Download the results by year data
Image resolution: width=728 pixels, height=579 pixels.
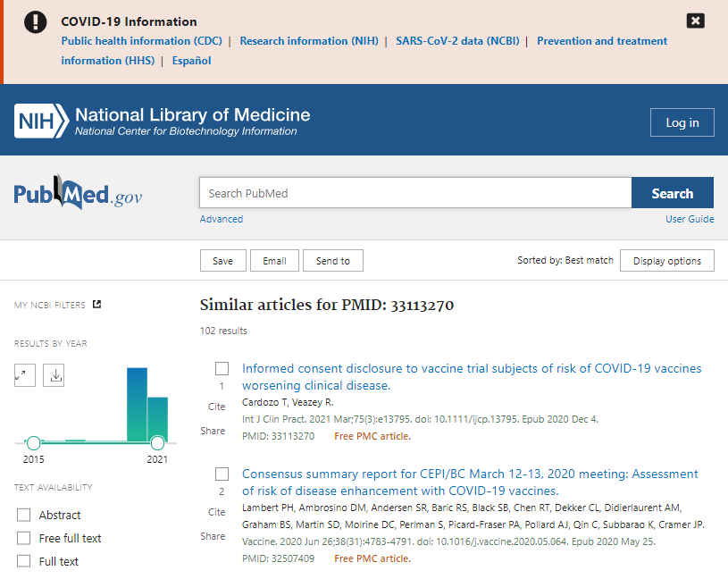(x=54, y=375)
